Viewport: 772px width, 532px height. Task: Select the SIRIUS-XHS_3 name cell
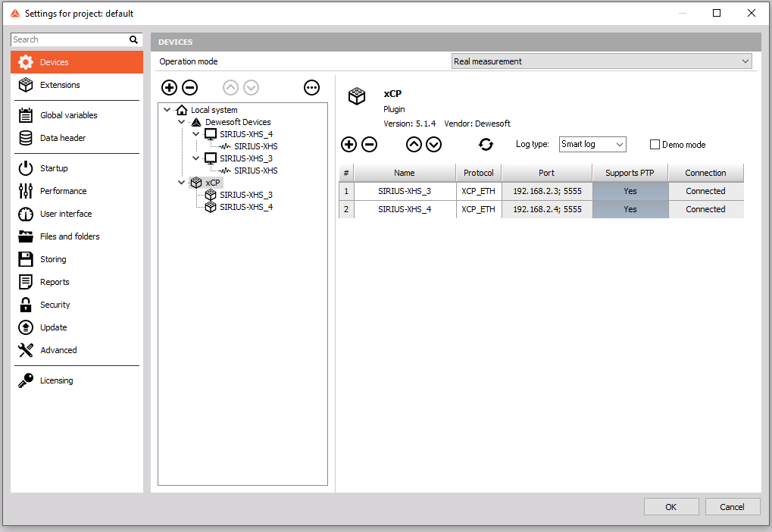405,191
